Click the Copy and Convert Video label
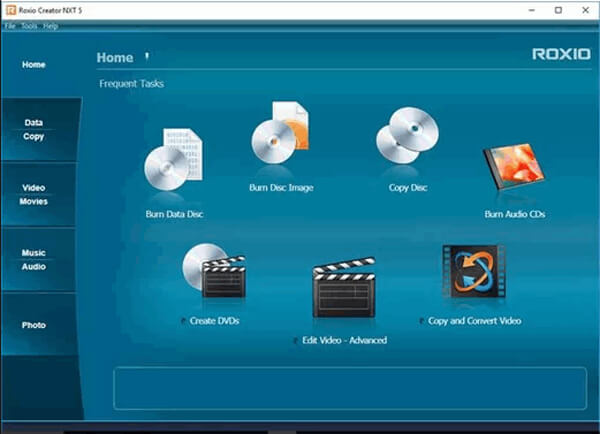600x434 pixels. pyautogui.click(x=474, y=321)
